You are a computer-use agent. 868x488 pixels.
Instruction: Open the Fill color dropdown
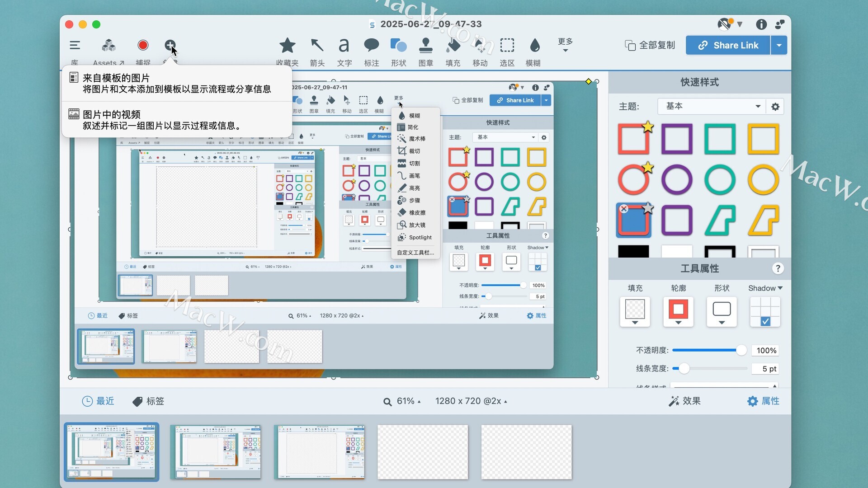click(x=635, y=312)
